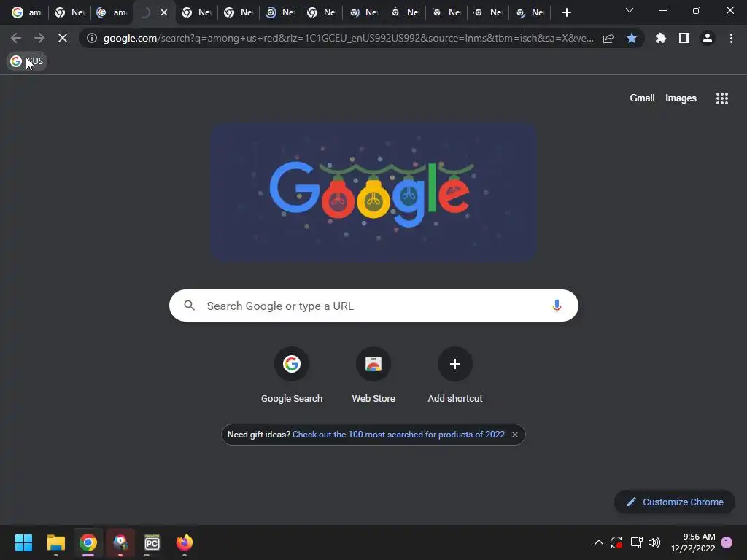Screen dimensions: 747x560
Task: Switch to the second tab labeled New
Action: tap(69, 12)
